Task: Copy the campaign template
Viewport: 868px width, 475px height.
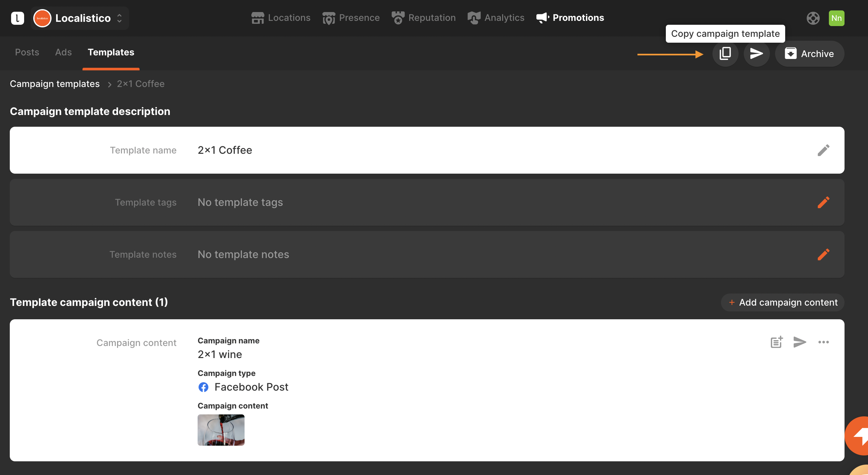Action: pyautogui.click(x=725, y=53)
